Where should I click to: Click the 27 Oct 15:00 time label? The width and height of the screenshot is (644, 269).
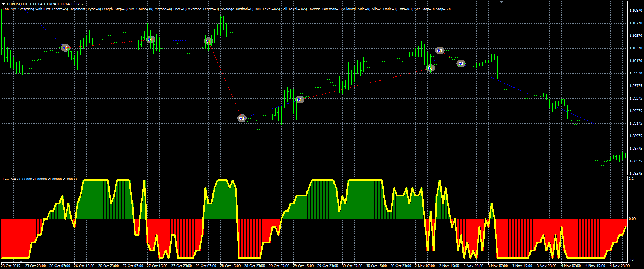(x=157, y=266)
